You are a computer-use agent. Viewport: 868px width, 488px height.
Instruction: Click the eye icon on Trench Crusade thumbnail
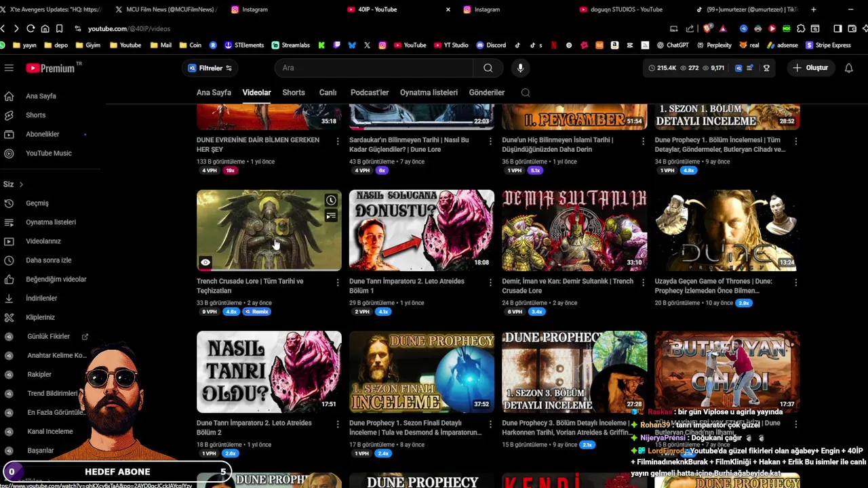205,262
